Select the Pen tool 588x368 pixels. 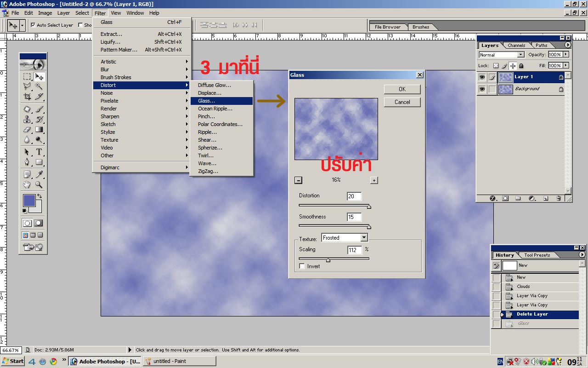click(27, 162)
